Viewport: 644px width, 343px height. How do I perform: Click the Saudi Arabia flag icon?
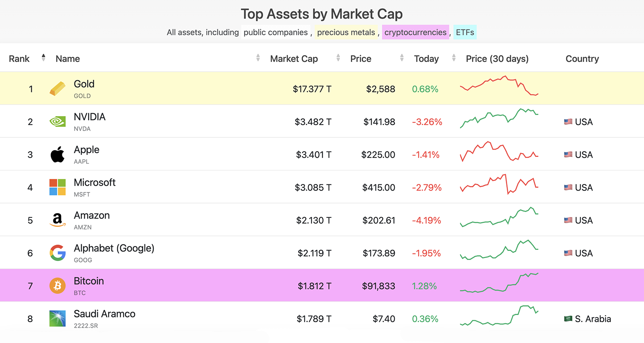[x=568, y=319]
